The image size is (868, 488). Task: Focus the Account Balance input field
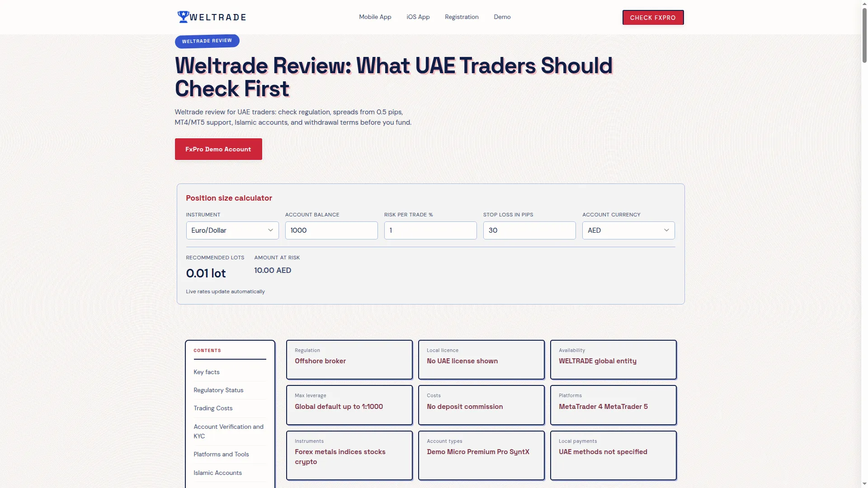pyautogui.click(x=331, y=230)
